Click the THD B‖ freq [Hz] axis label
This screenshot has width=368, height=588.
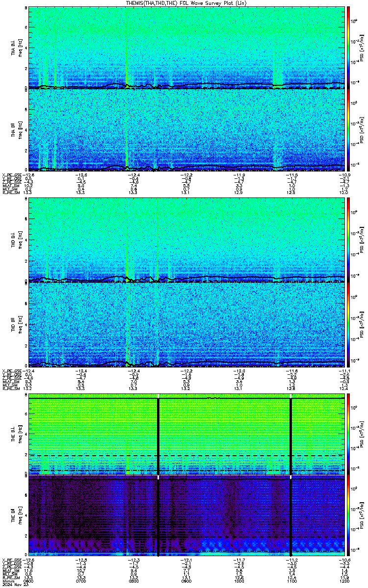pos(17,325)
